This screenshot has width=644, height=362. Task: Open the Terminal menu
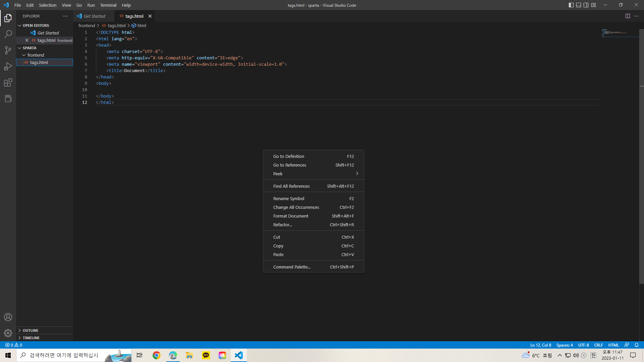coord(108,5)
